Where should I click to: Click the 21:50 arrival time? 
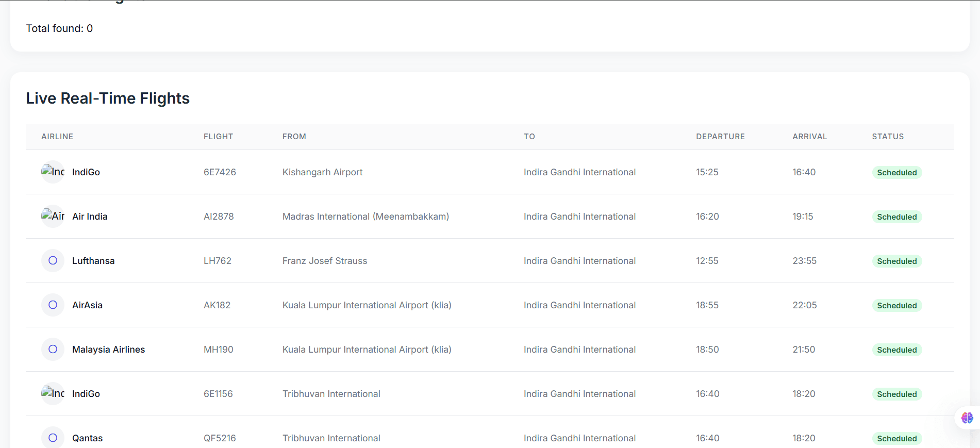pos(804,350)
